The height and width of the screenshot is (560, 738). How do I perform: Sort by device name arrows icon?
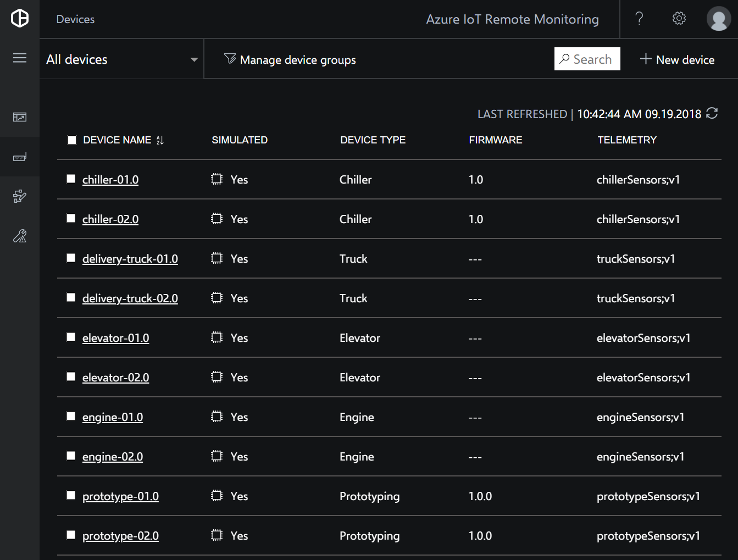click(160, 140)
